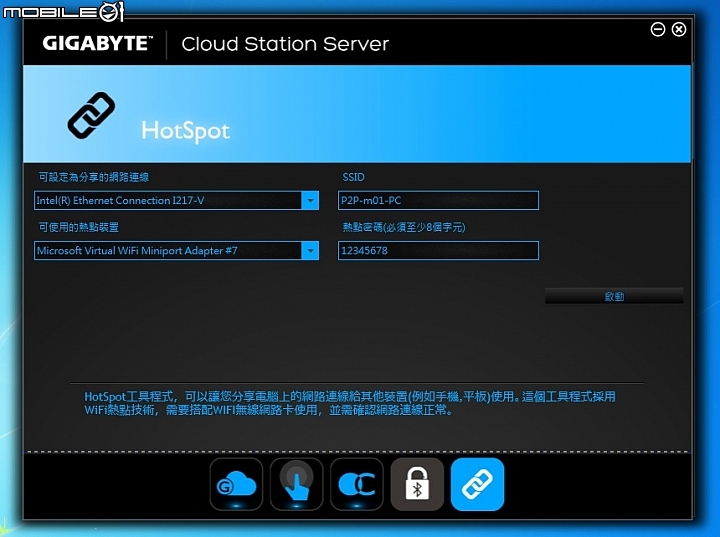
Task: Click the Cloud Station Server title text
Action: tap(285, 44)
